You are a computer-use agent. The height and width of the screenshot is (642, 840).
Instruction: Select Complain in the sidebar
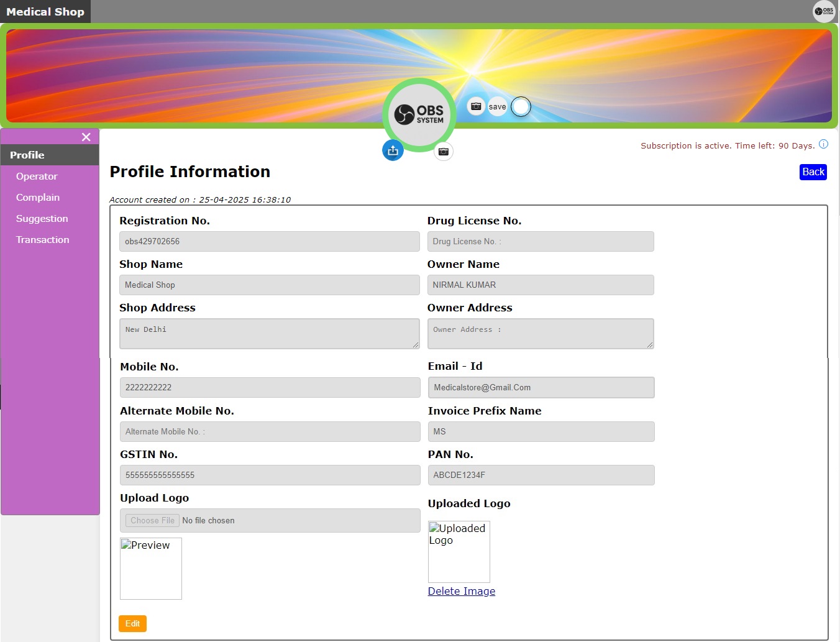[x=38, y=198]
